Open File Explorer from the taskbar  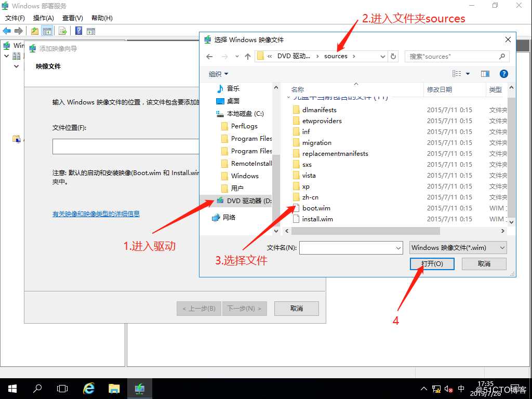[x=114, y=389]
